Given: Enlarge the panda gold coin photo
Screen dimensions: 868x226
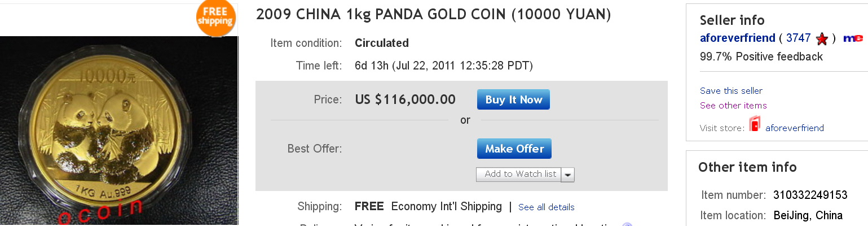Looking at the screenshot, I should coord(118,130).
